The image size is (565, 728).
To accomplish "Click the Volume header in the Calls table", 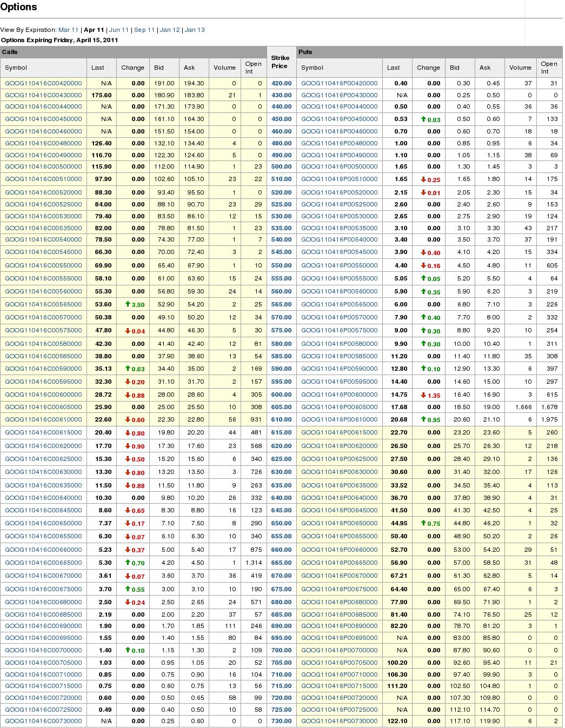I will [224, 68].
